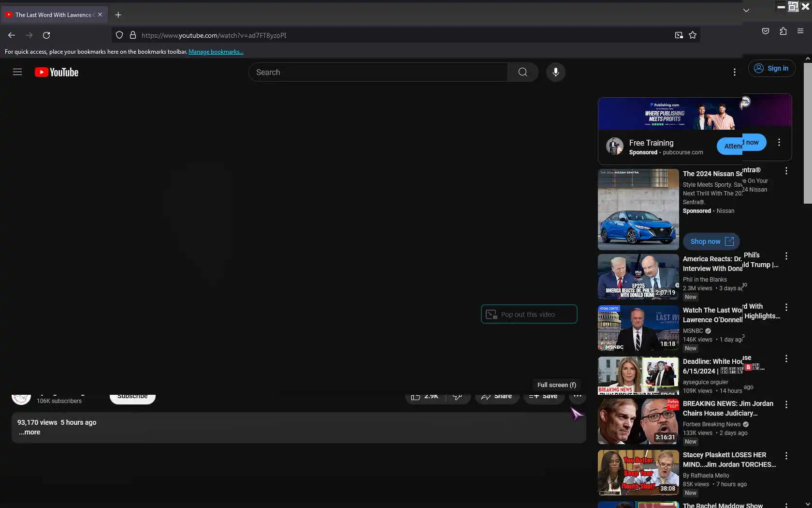Open BREAKING NEWS: Jim Jordan video title
This screenshot has width=812, height=508.
728,408
